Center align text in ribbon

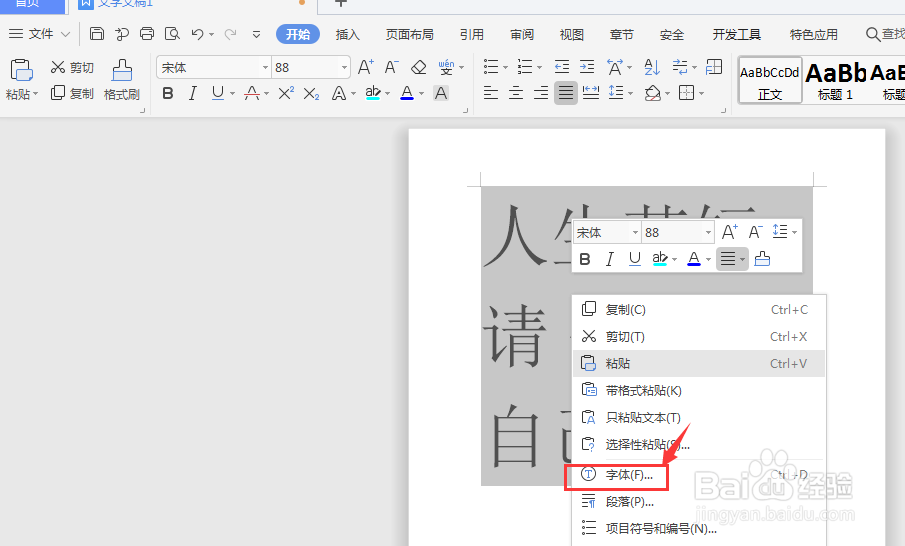pos(515,92)
